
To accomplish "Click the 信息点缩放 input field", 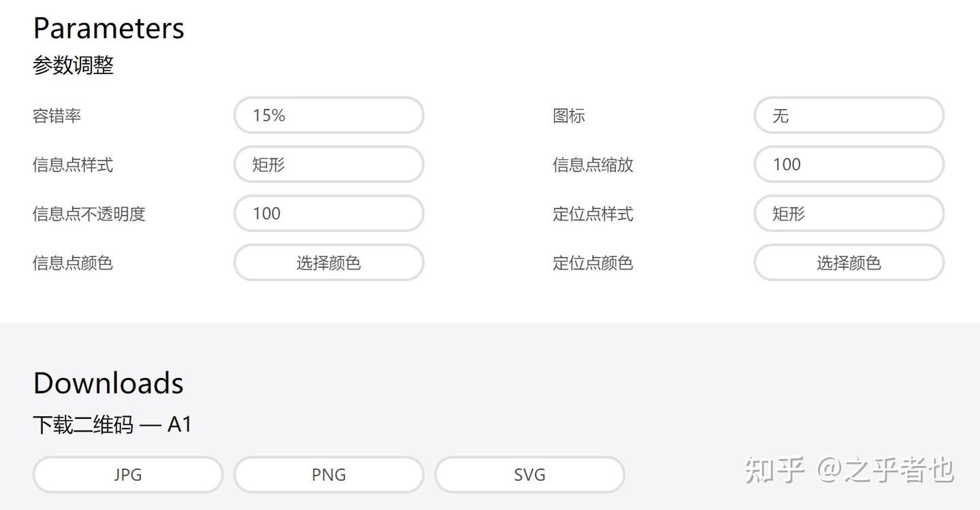I will (848, 165).
